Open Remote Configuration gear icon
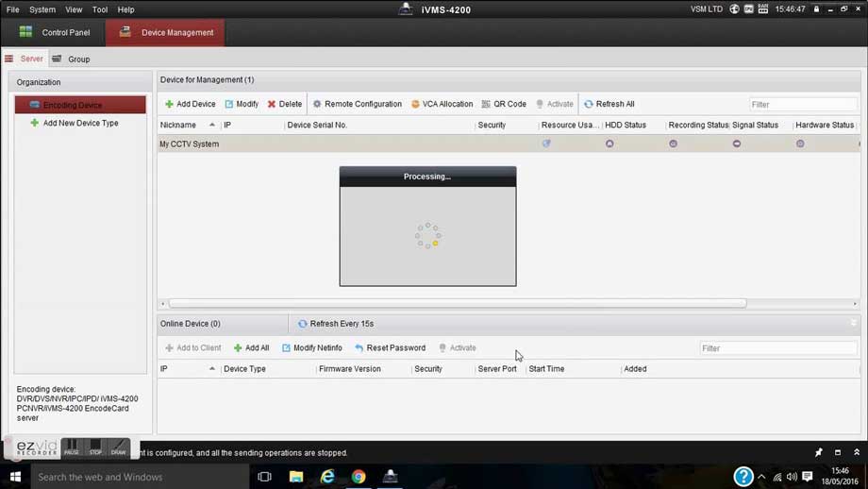The image size is (868, 489). pos(317,105)
